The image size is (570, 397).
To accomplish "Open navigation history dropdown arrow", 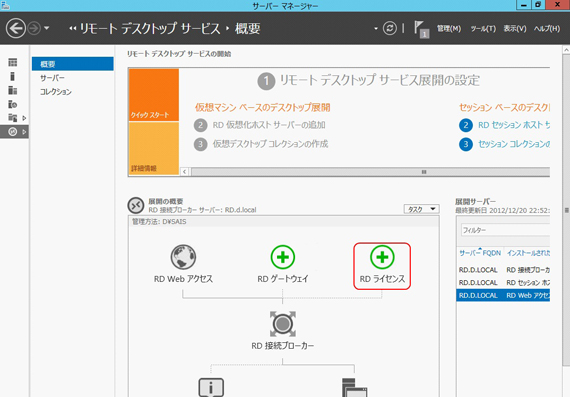I will (47, 28).
